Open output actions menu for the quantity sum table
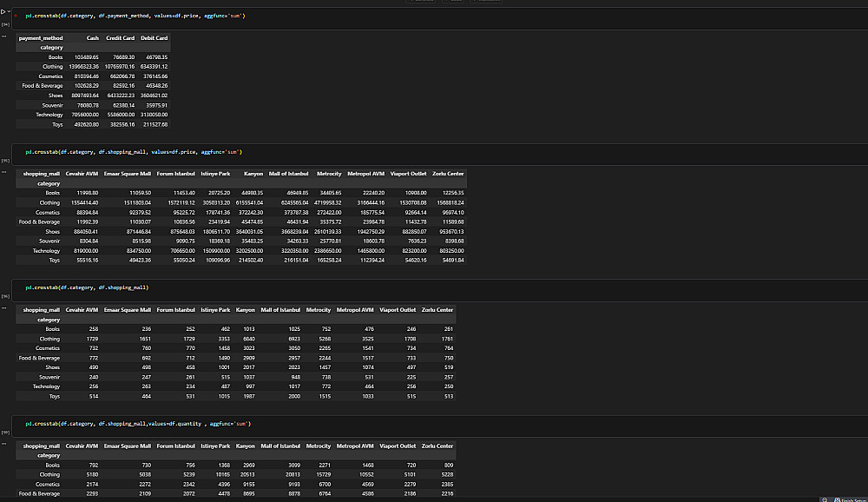Screen dimensions: 868x502 3,444
